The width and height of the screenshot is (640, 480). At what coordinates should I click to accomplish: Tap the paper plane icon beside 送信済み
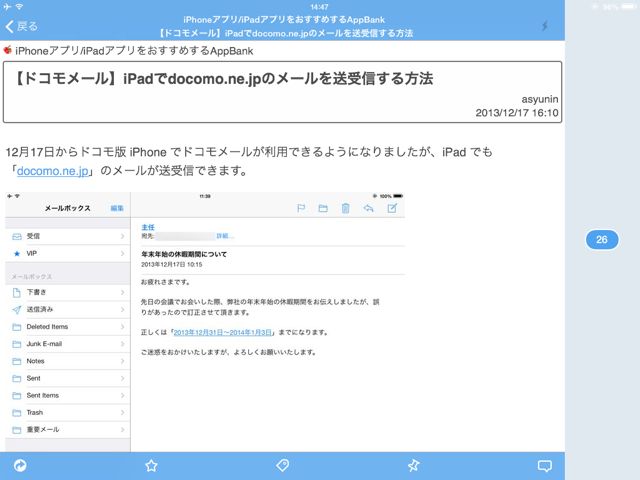(17, 310)
